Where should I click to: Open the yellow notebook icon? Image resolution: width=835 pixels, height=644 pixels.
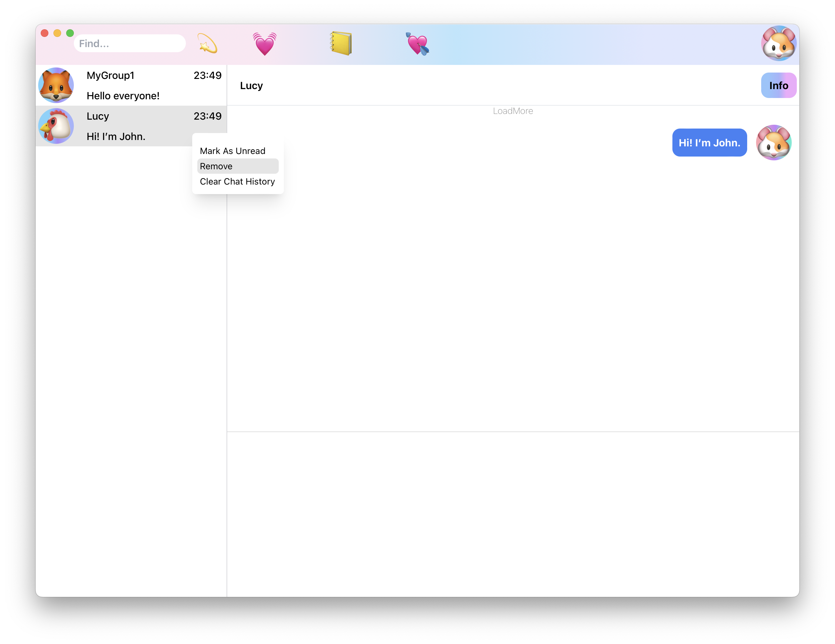[341, 43]
